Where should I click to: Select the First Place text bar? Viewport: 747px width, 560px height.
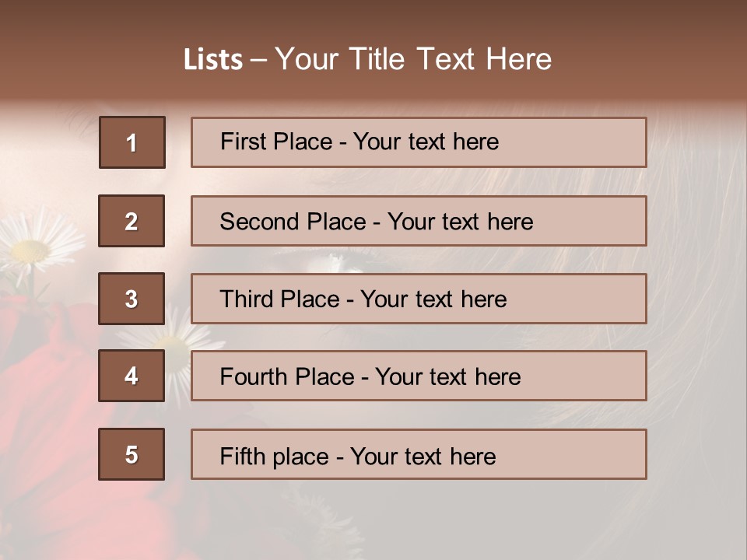(x=419, y=142)
